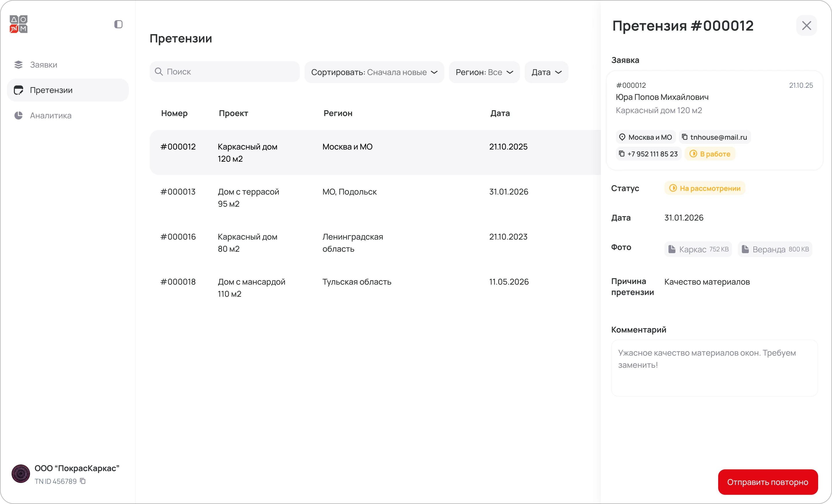Open the Дата filter dropdown

coord(546,72)
